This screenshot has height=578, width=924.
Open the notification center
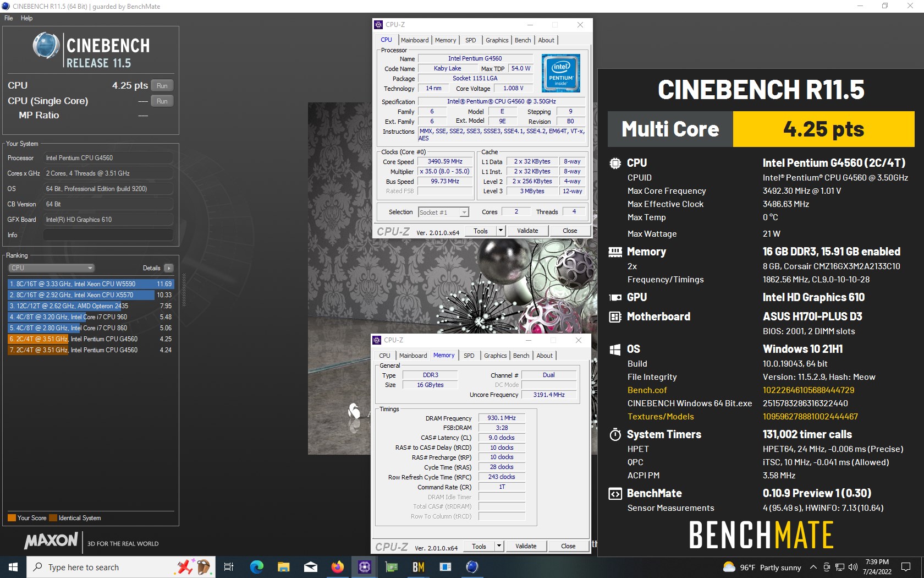(x=906, y=567)
